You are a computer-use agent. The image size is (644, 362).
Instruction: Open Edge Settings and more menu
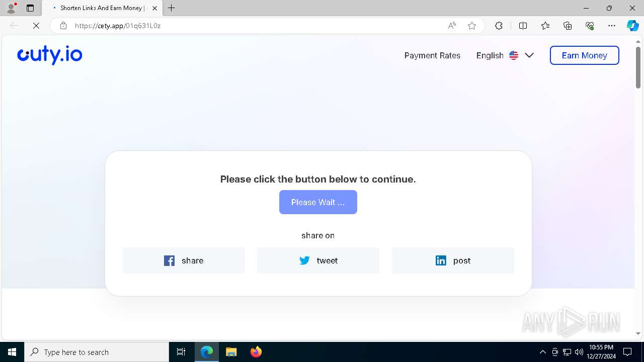coord(612,26)
